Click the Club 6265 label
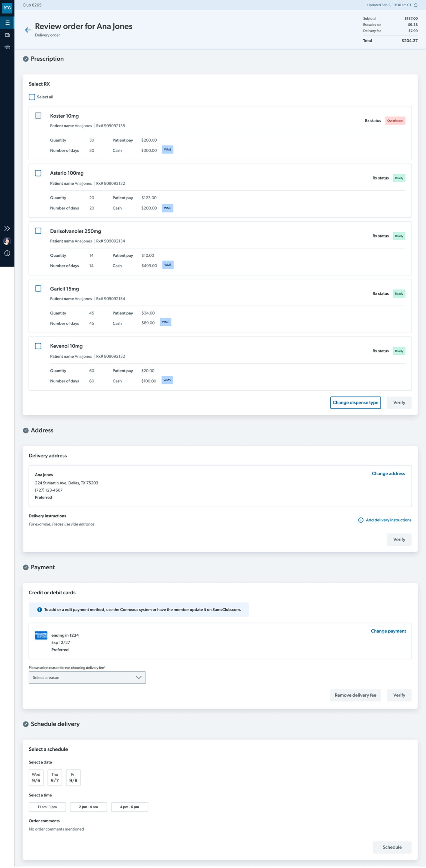The image size is (426, 868). coord(32,5)
